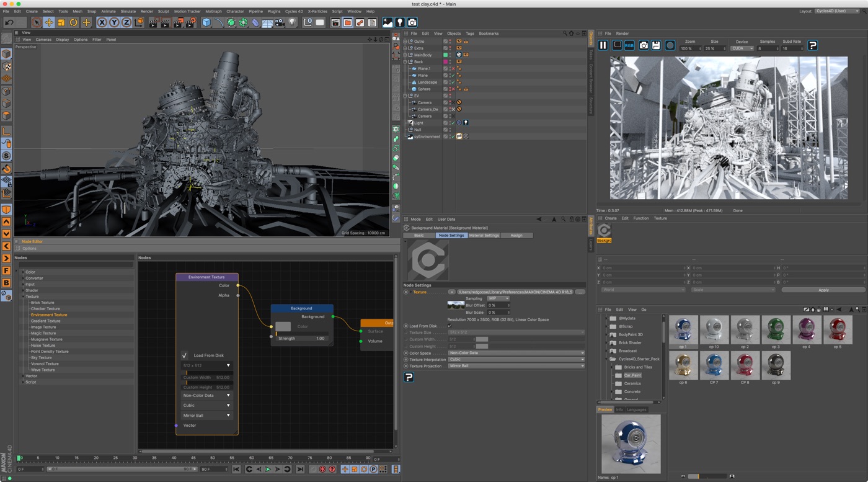
Task: Open the Sculpt menu
Action: 164,11
